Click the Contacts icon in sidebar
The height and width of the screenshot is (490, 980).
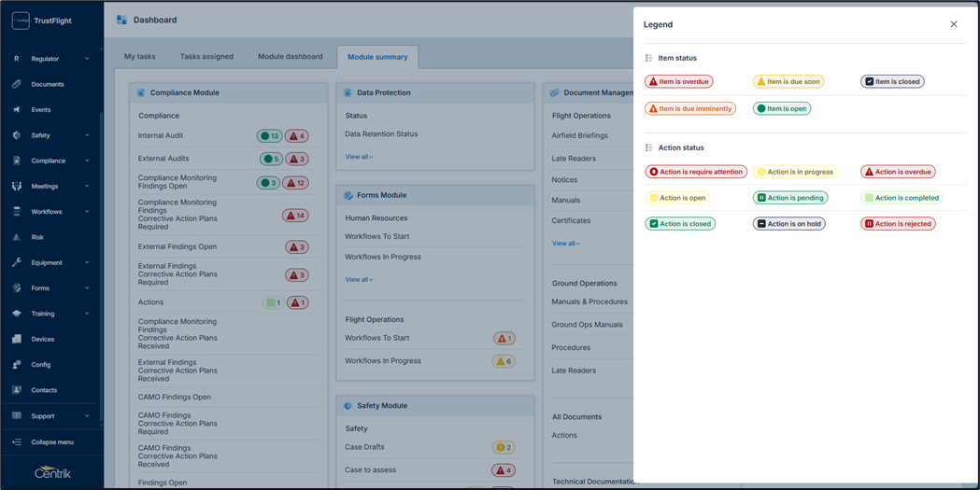(17, 390)
